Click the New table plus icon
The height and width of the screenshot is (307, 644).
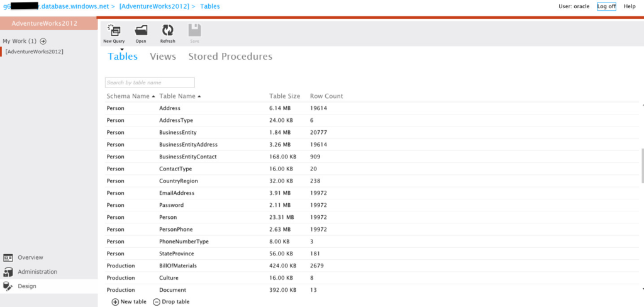(115, 302)
